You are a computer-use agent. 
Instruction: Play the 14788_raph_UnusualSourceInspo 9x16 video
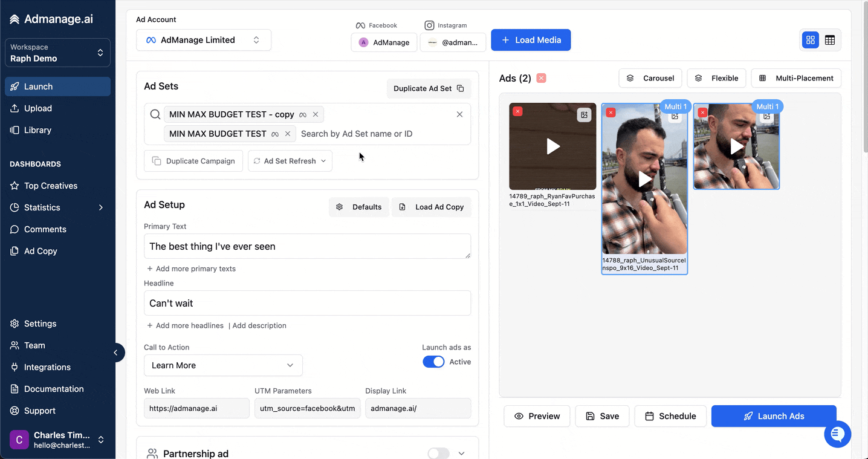click(645, 179)
